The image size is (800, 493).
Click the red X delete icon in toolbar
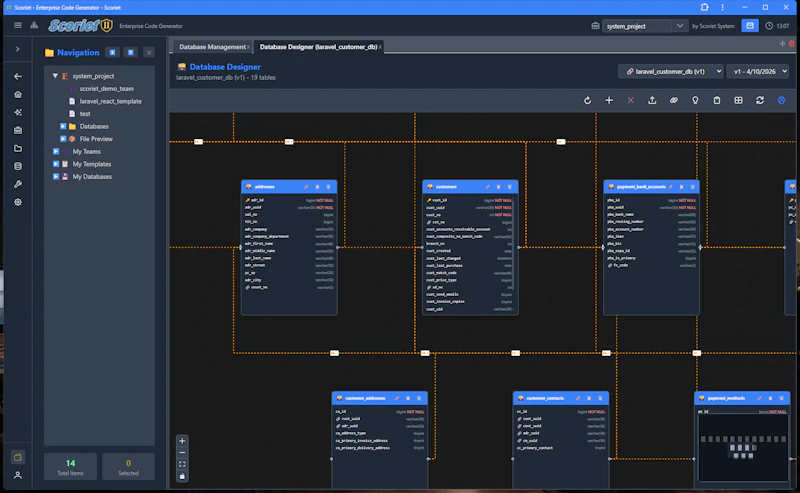(x=631, y=101)
